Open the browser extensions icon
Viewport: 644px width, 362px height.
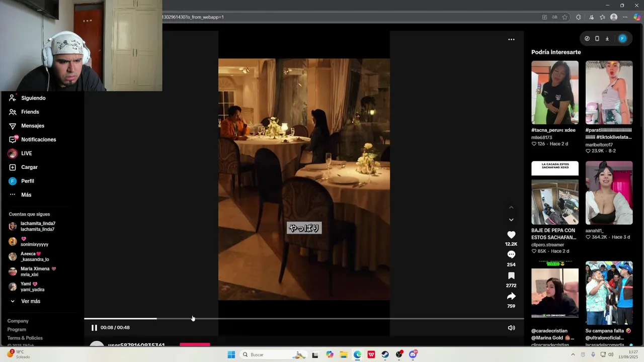pos(578,17)
